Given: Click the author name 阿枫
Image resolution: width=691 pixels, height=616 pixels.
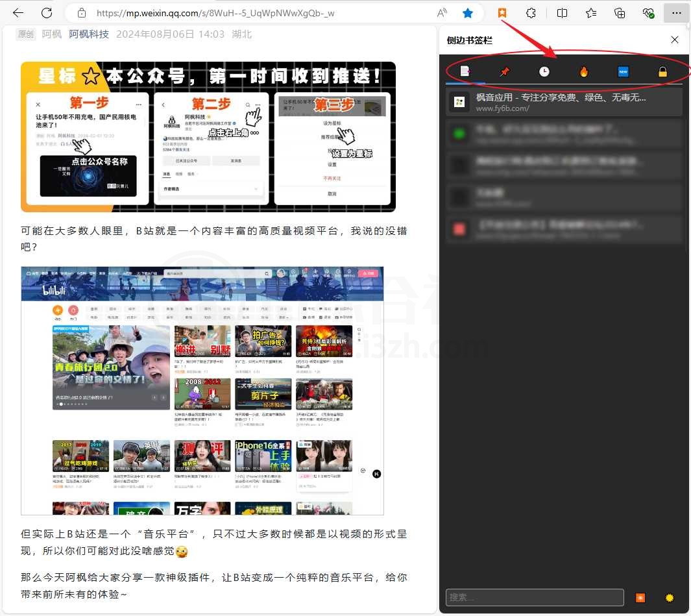Looking at the screenshot, I should point(51,34).
